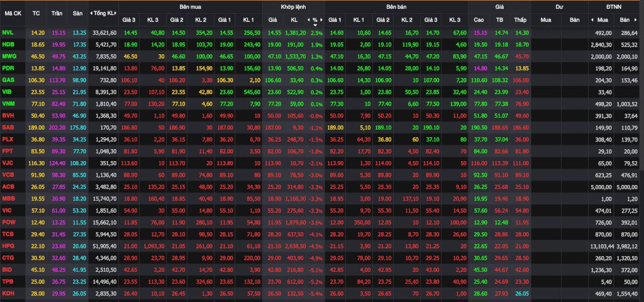Open CTG stock ticker
The image size is (644, 302).
(8, 259)
